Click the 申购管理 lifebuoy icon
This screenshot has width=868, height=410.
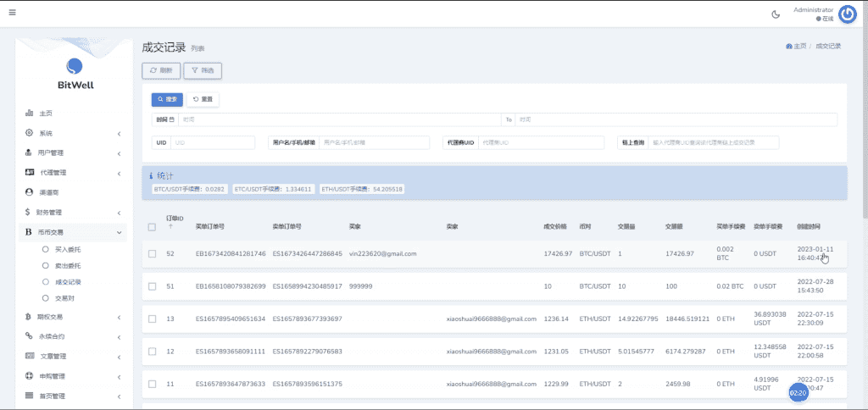point(30,376)
